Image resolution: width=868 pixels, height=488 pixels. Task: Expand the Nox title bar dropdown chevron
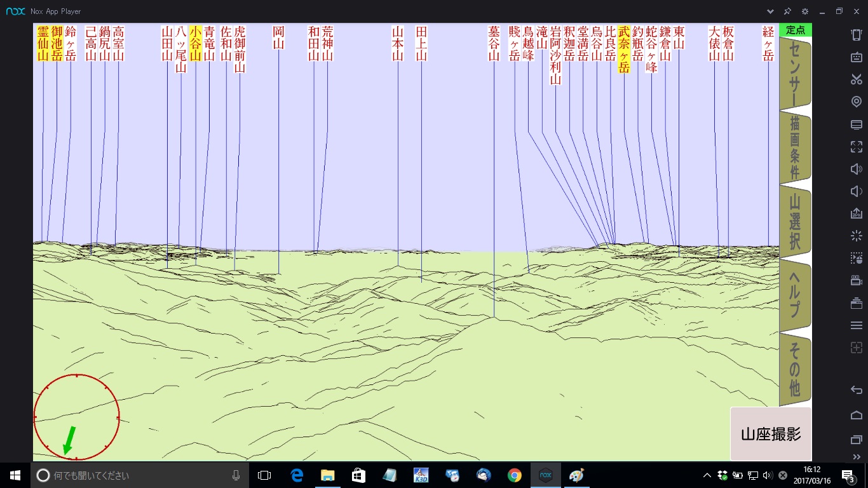click(770, 11)
